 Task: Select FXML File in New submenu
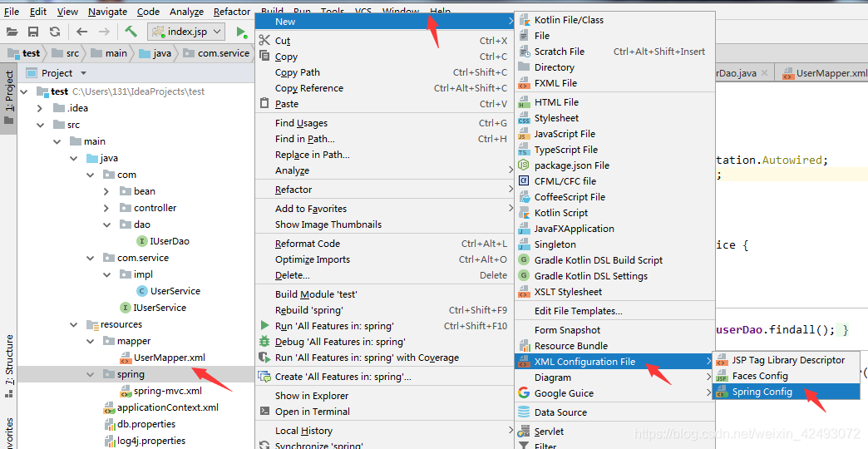click(x=614, y=83)
